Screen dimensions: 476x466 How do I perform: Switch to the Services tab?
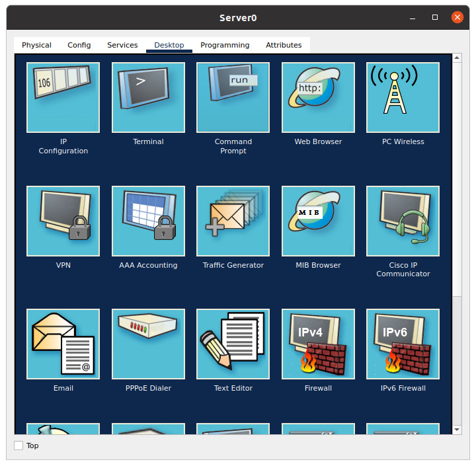point(122,45)
